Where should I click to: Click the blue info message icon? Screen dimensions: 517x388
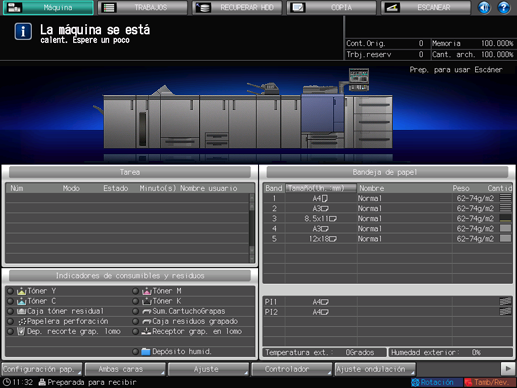[23, 32]
